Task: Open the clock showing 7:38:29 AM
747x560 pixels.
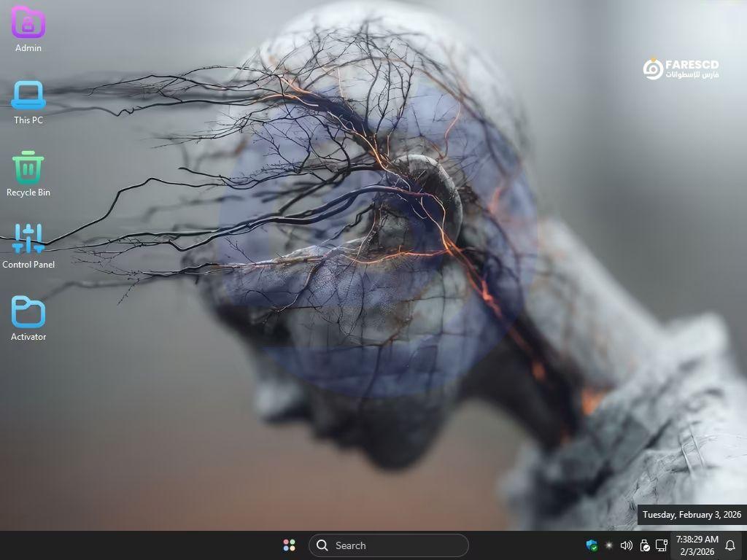Action: click(x=697, y=545)
